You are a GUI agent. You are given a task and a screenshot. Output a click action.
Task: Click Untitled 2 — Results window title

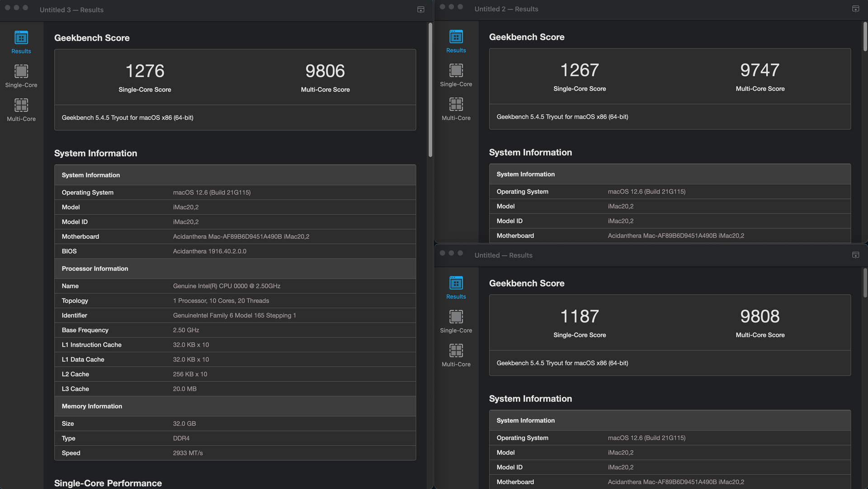click(x=506, y=9)
